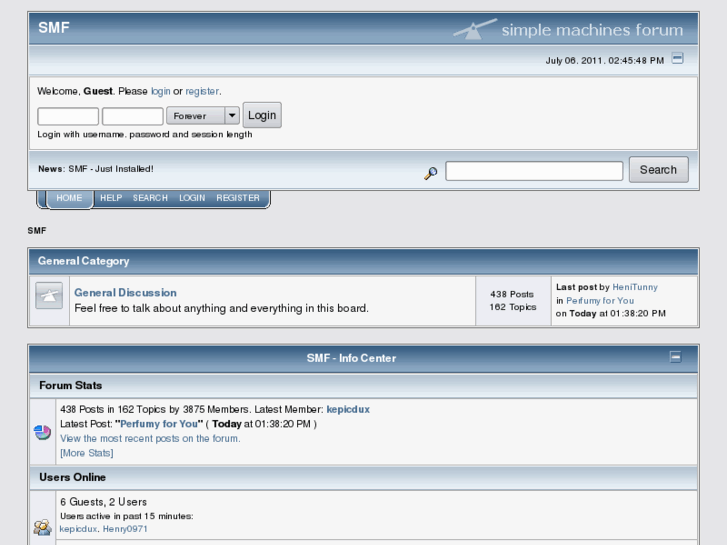The width and height of the screenshot is (727, 545).
Task: Collapse the upper header section toggle
Action: [x=677, y=58]
